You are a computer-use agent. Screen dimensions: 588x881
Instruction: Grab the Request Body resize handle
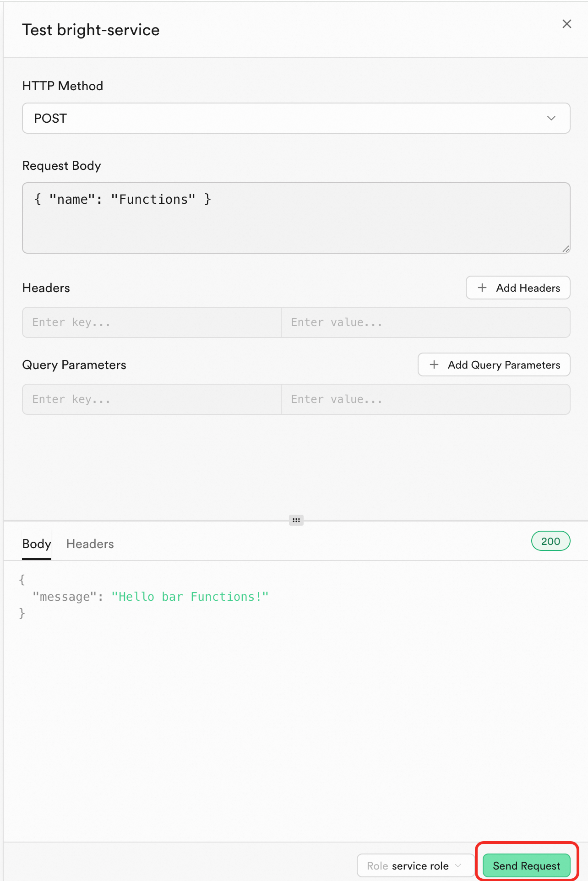pyautogui.click(x=566, y=249)
